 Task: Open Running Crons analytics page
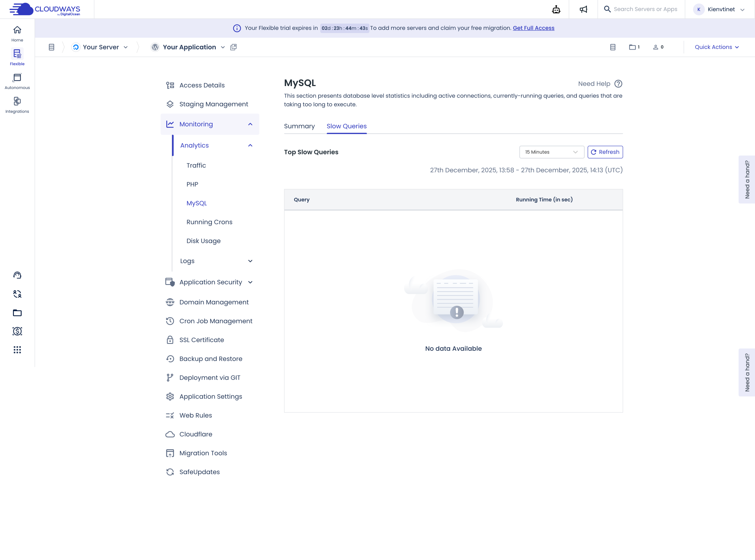click(209, 222)
